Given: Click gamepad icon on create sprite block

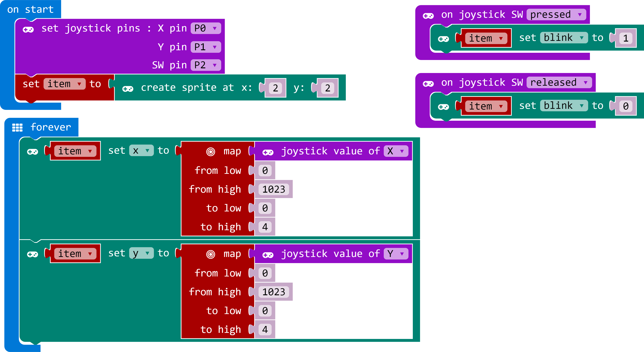Looking at the screenshot, I should 128,89.
